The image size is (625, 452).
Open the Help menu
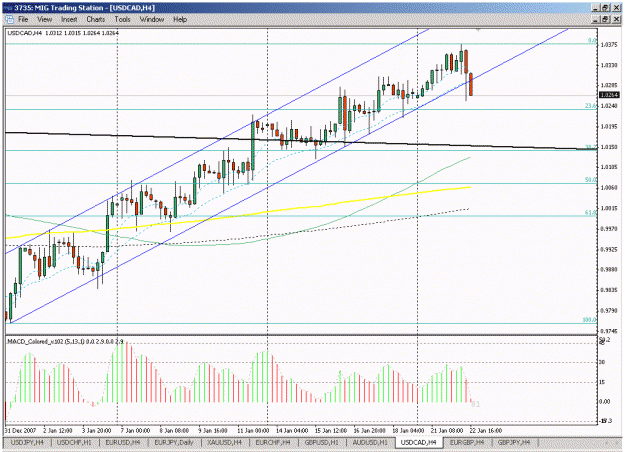(x=180, y=19)
